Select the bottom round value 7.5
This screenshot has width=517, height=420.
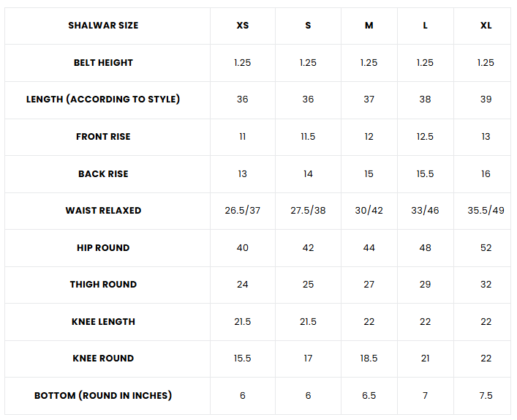coord(486,396)
